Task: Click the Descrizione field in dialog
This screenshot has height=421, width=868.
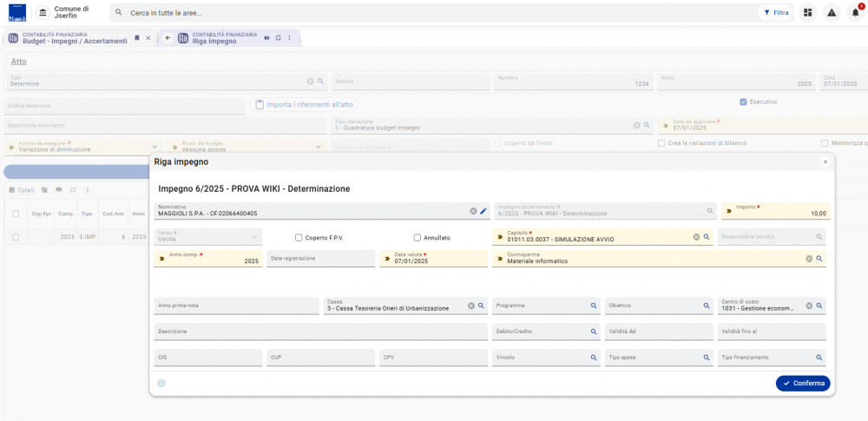Action: click(x=320, y=332)
